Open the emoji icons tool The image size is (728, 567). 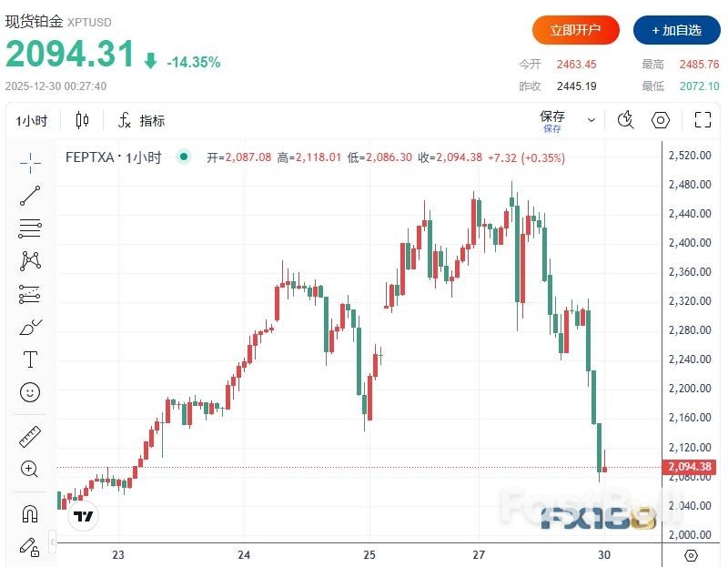click(30, 392)
